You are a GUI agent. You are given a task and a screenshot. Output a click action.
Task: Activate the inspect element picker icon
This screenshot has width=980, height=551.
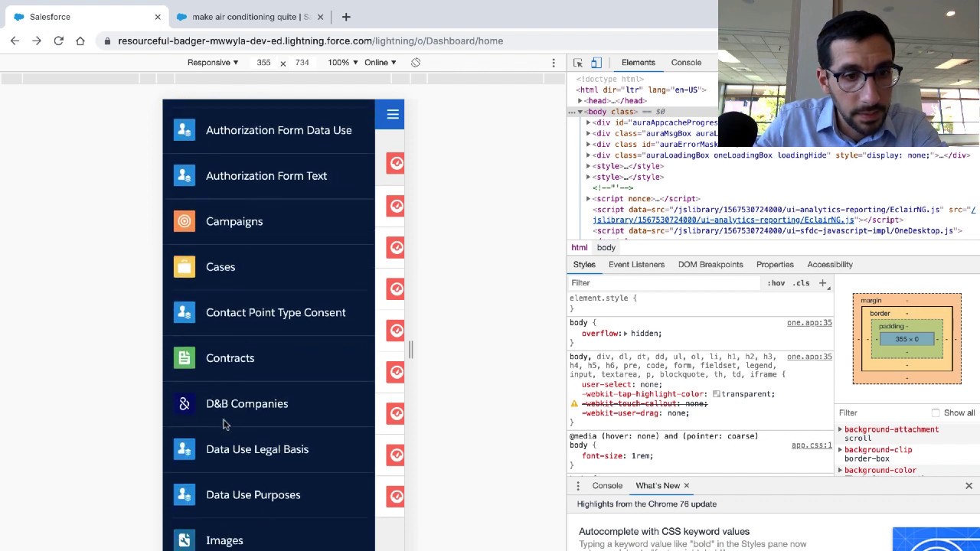[578, 63]
